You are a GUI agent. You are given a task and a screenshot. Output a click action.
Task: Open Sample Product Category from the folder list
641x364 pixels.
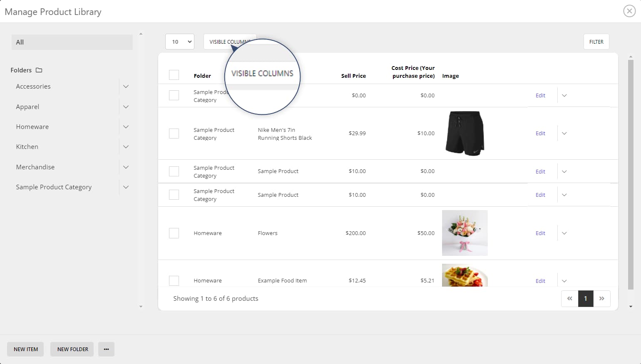54,187
